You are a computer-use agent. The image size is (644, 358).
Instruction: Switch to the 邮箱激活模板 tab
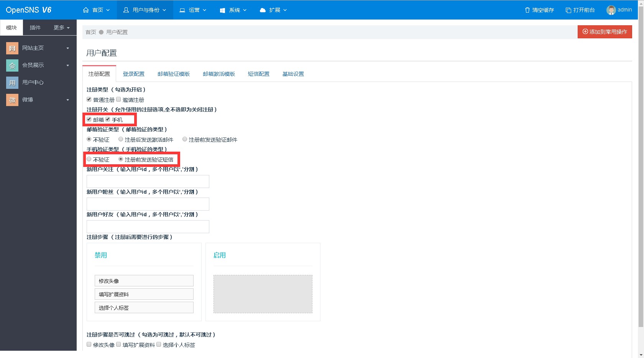pyautogui.click(x=219, y=74)
